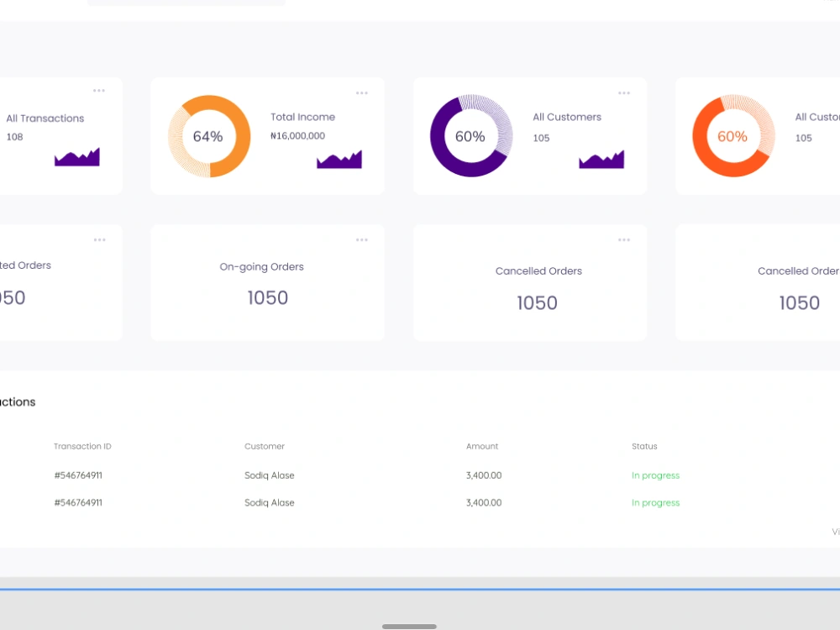This screenshot has width=840, height=630.
Task: Click the All Customers label beside the purple donut
Action: [567, 117]
